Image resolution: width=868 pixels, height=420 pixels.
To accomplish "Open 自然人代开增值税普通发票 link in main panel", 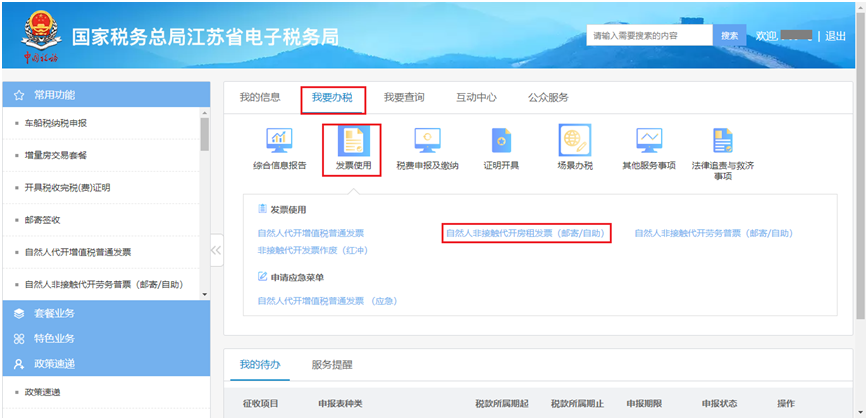I will (x=311, y=234).
